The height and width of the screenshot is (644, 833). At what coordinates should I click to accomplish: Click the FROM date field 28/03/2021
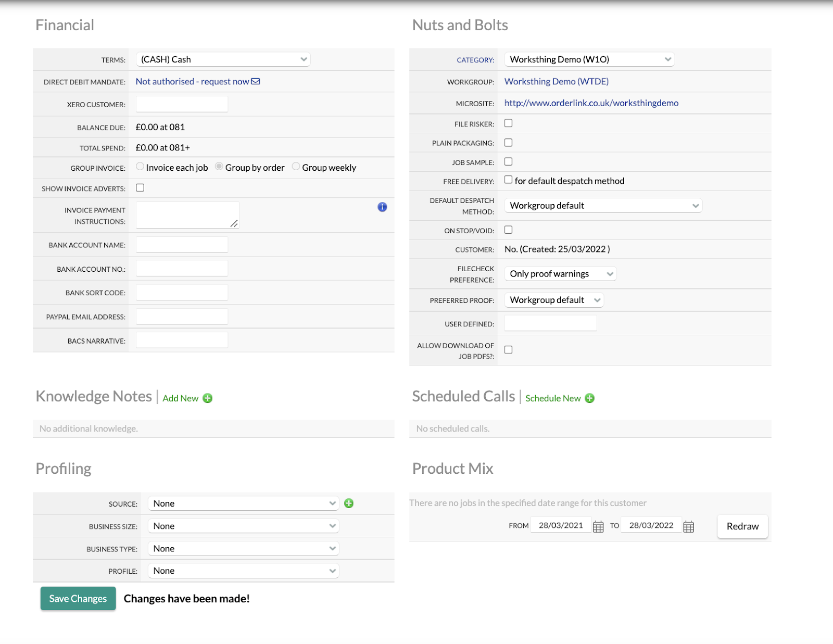click(561, 525)
